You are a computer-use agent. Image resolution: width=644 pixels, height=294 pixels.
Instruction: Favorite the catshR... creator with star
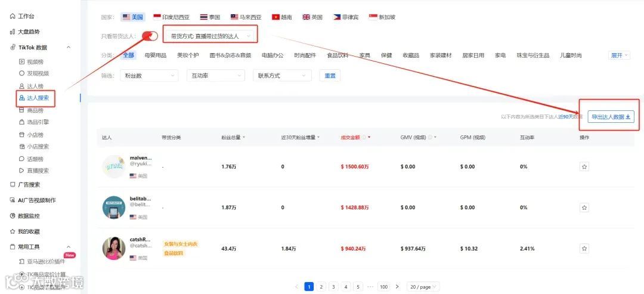pos(584,249)
